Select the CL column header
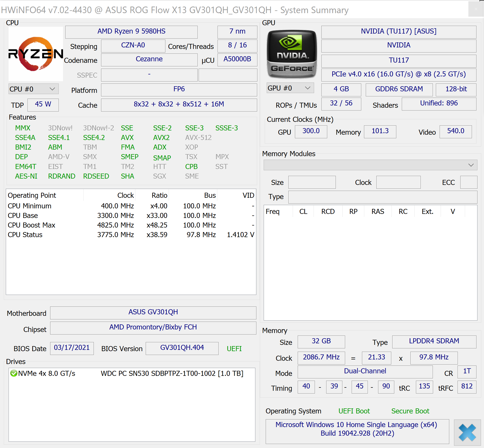The height and width of the screenshot is (448, 484). (x=303, y=211)
